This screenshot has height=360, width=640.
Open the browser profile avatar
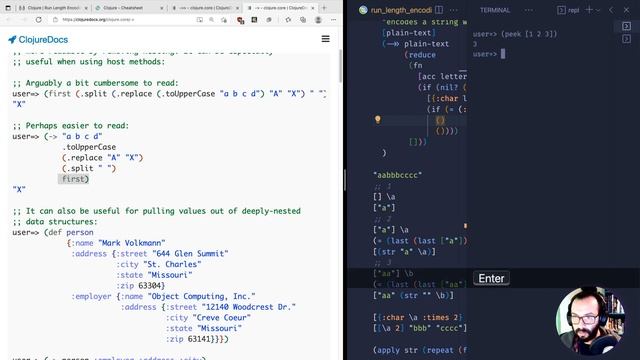click(x=318, y=20)
